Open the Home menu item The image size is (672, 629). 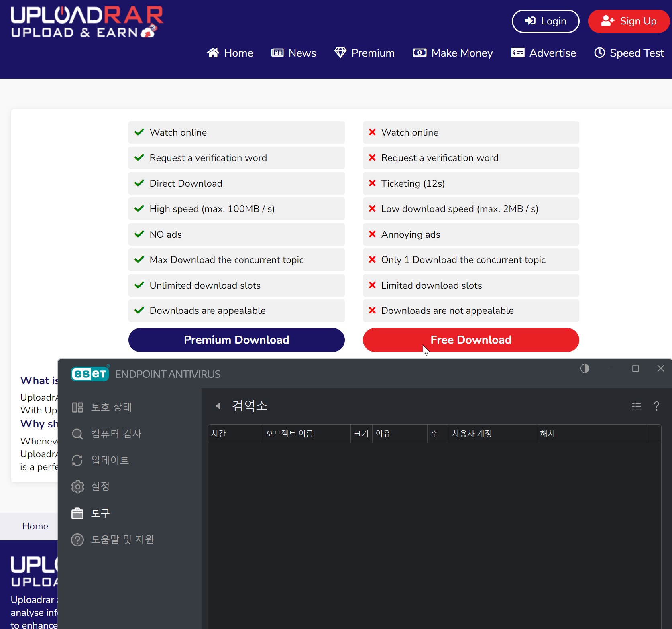[230, 53]
